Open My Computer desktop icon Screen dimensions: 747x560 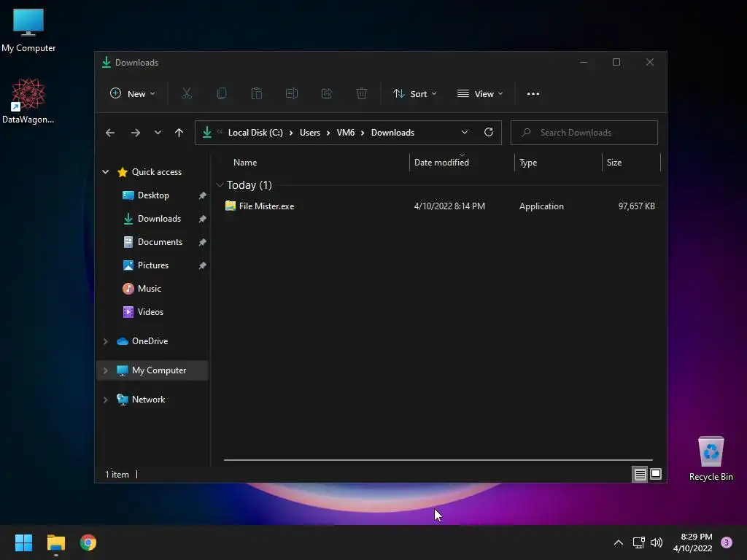[x=28, y=31]
